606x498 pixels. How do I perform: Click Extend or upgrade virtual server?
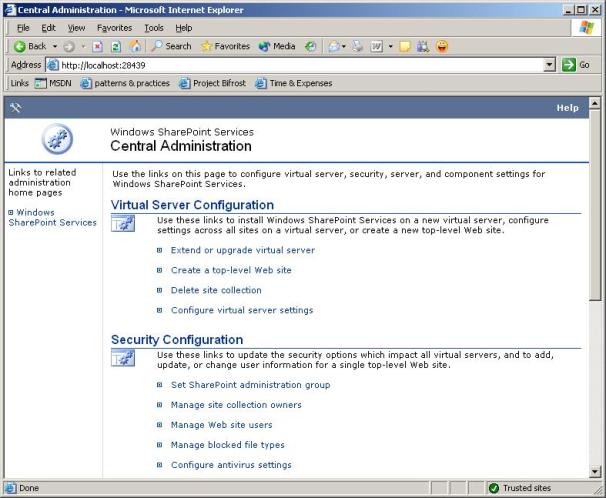tap(243, 250)
